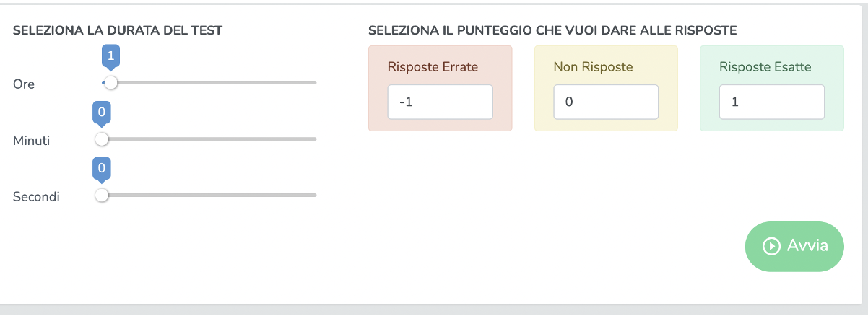Click the 'Seleziona il punteggio' heading
The width and height of the screenshot is (868, 316).
pos(552,30)
